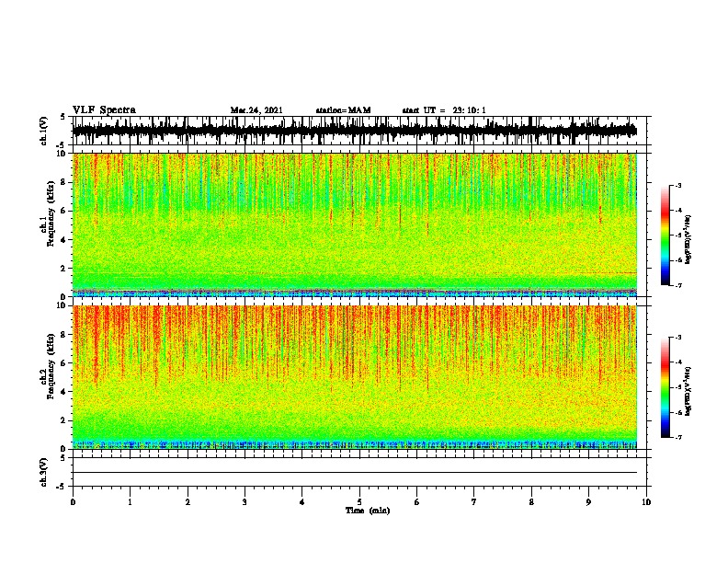Click the "2" tick on Time axis
The width and height of the screenshot is (728, 563).
(188, 502)
